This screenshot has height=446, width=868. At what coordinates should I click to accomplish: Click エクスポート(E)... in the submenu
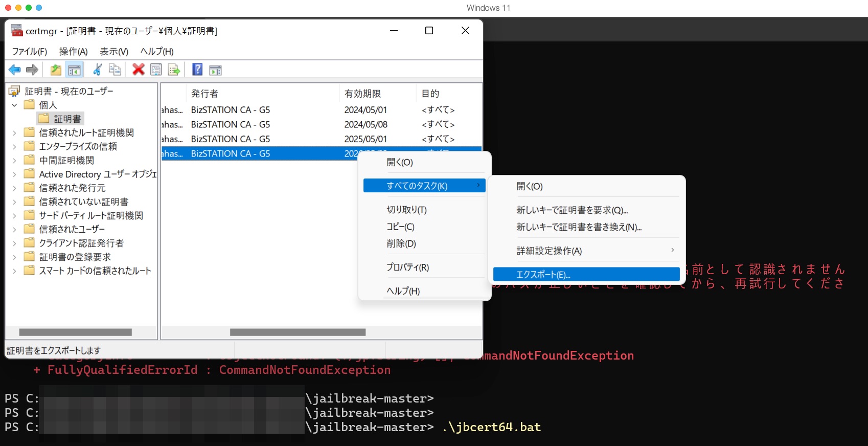tap(586, 275)
